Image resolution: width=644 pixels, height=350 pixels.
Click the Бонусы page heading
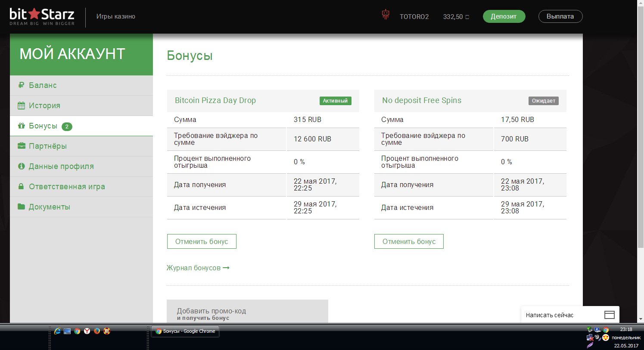190,56
